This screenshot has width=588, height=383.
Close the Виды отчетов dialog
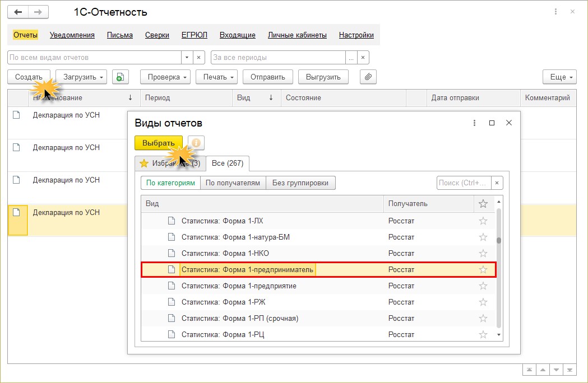click(x=509, y=123)
